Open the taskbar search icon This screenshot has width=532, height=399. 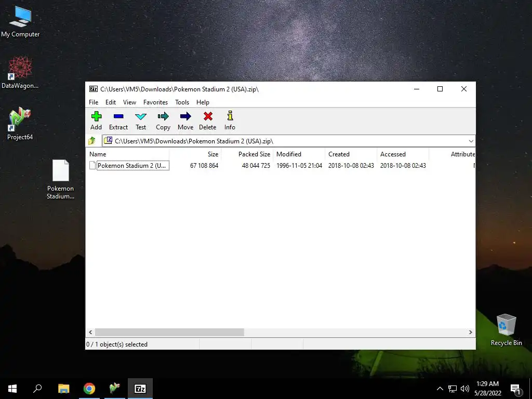point(37,389)
